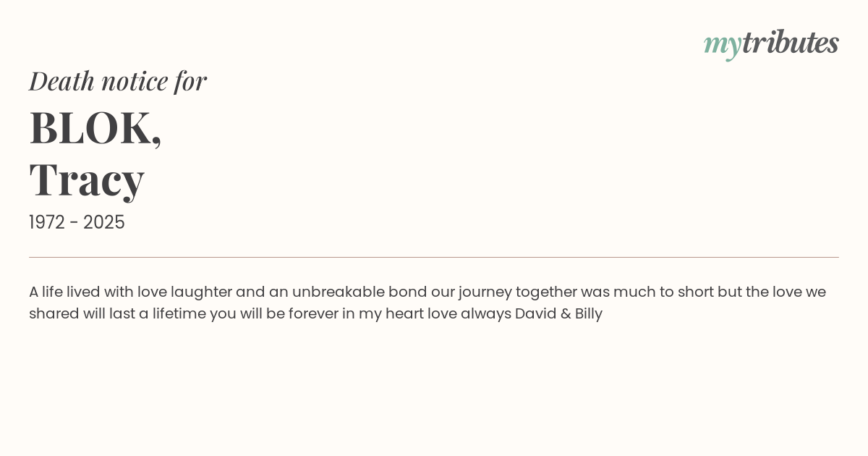Click the name "Billy" at message end
The image size is (868, 456).
(x=588, y=314)
